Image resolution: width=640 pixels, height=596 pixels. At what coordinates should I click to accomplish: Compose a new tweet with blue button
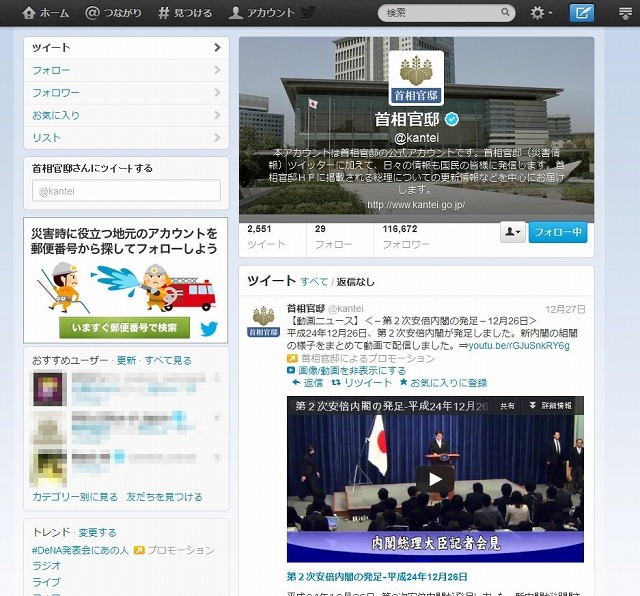[x=582, y=13]
